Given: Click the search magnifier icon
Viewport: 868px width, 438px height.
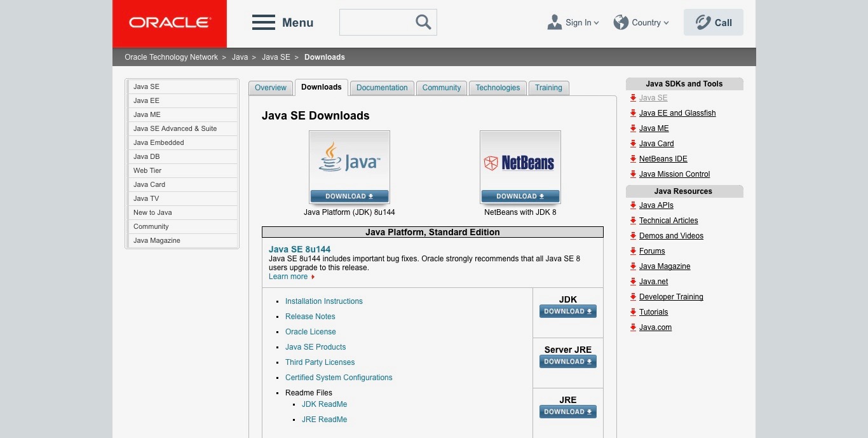Looking at the screenshot, I should tap(423, 22).
